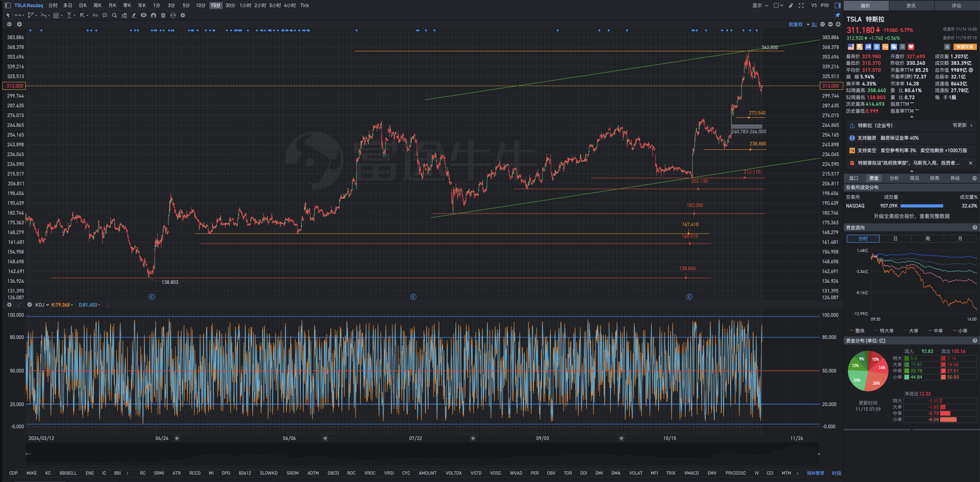Expand more indicators after BBI
This screenshot has width=980, height=482.
(127, 473)
